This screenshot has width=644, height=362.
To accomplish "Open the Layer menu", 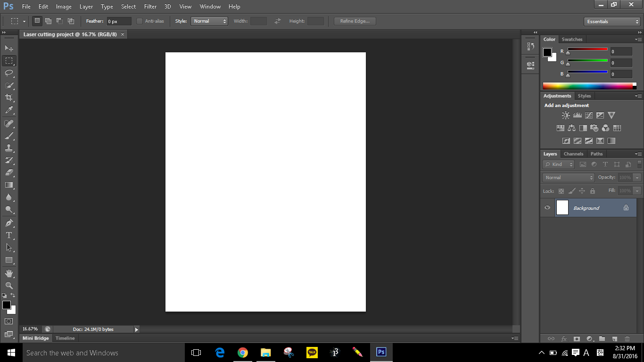I will click(x=86, y=7).
